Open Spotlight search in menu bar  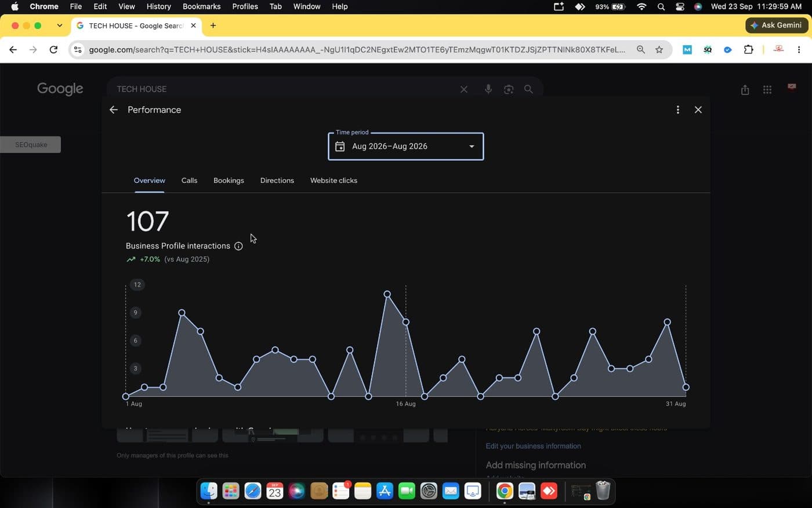[x=661, y=6]
